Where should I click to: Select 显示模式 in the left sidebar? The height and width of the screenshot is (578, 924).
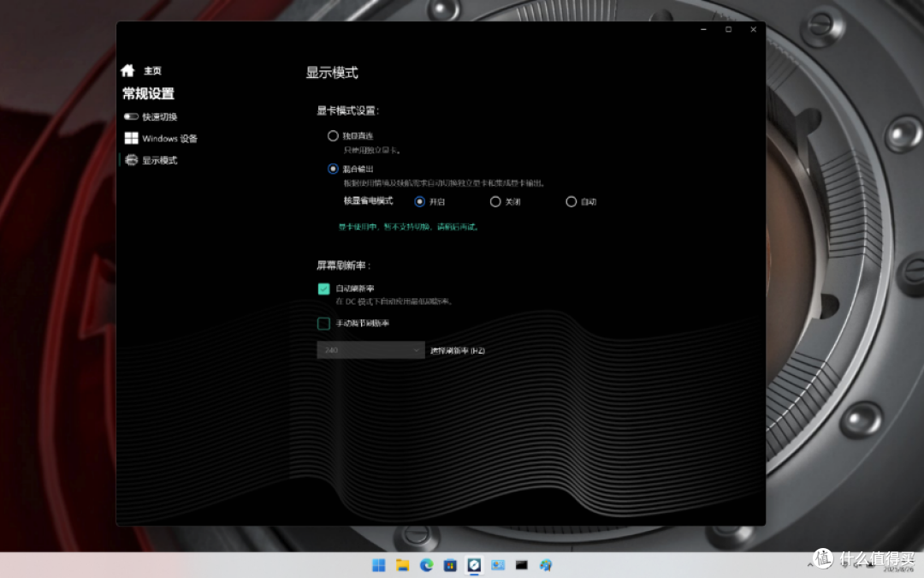click(x=151, y=160)
